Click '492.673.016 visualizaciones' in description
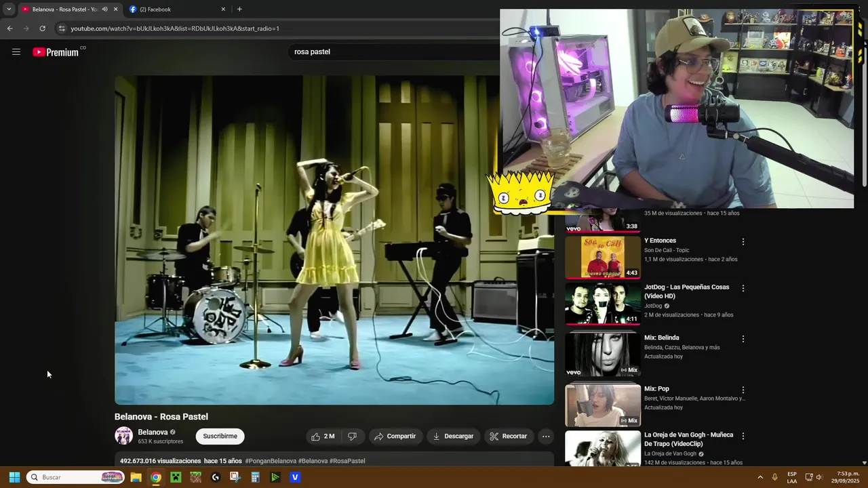This screenshot has width=868, height=488. tap(160, 461)
